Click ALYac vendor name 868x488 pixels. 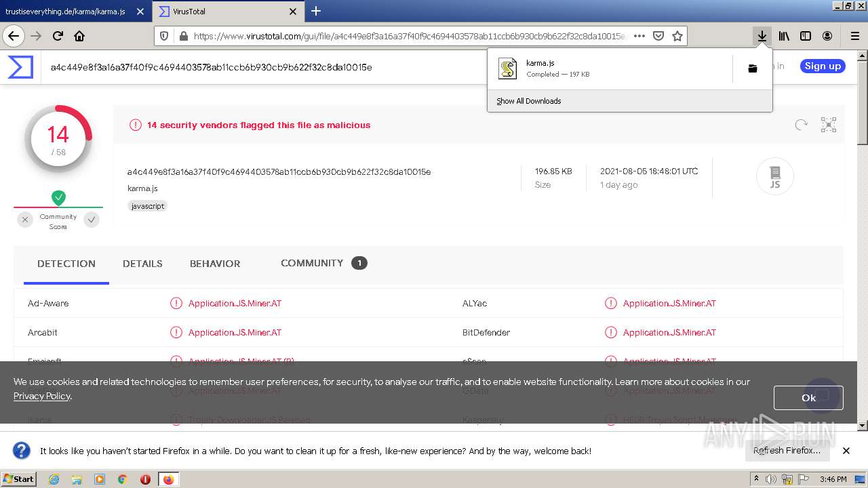coord(475,303)
